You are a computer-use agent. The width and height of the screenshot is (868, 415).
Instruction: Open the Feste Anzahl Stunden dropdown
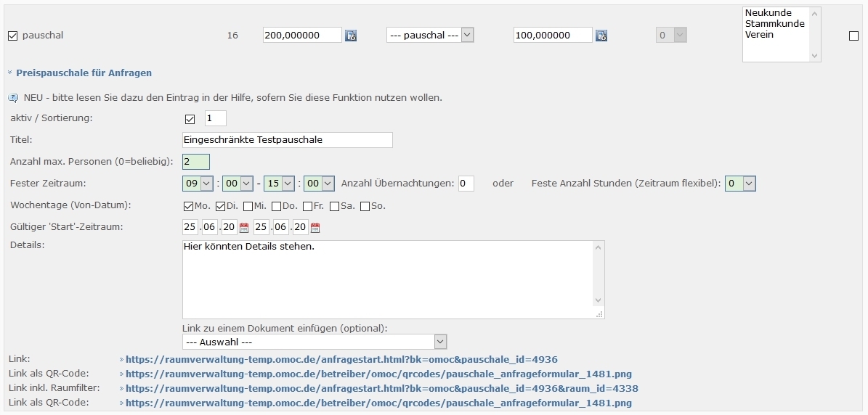point(740,184)
